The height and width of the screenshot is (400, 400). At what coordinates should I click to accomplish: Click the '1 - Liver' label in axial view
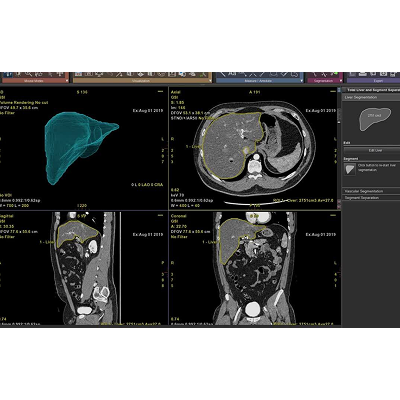(192, 147)
